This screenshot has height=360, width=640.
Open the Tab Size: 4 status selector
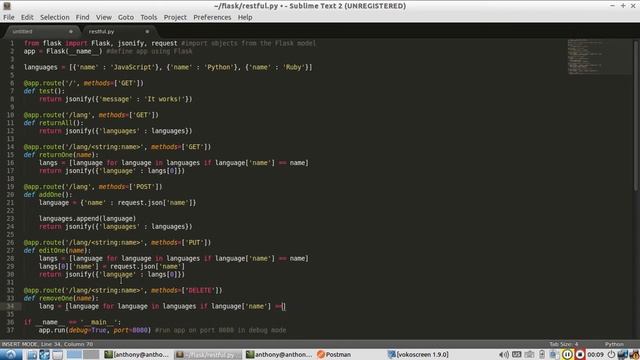point(564,344)
